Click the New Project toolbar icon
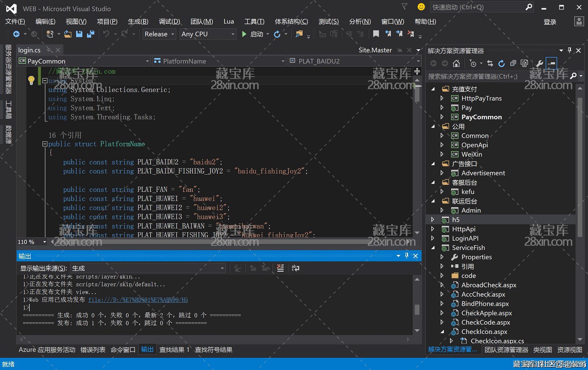 click(50, 34)
